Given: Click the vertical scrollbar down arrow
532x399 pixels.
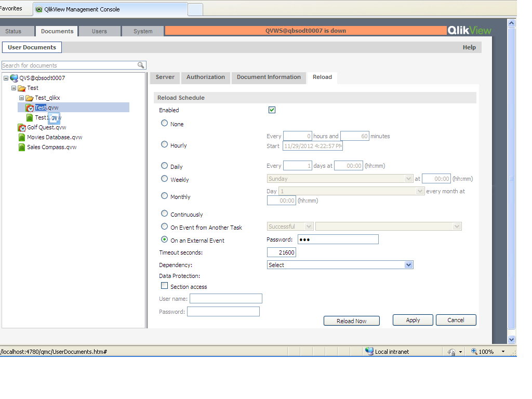Looking at the screenshot, I should (511, 339).
